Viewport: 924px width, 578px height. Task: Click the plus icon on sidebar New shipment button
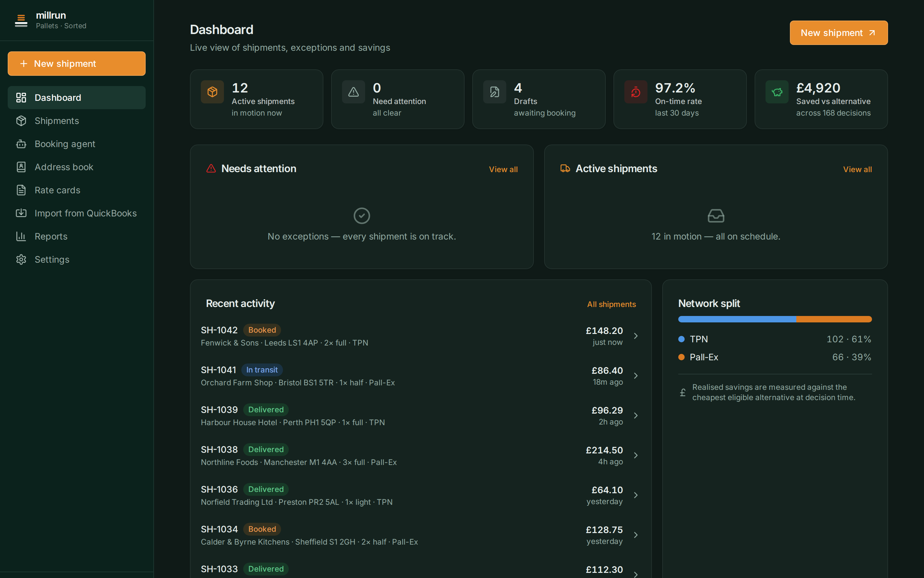pos(24,64)
